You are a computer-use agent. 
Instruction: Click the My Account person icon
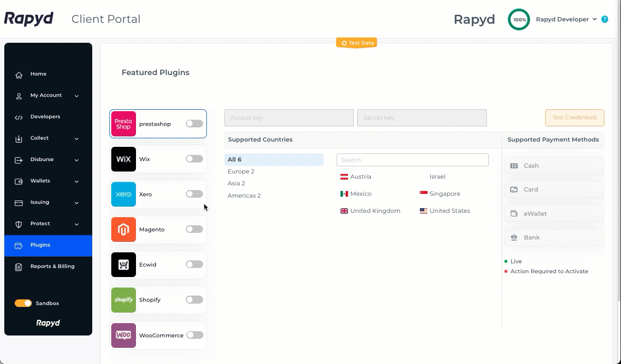click(19, 96)
